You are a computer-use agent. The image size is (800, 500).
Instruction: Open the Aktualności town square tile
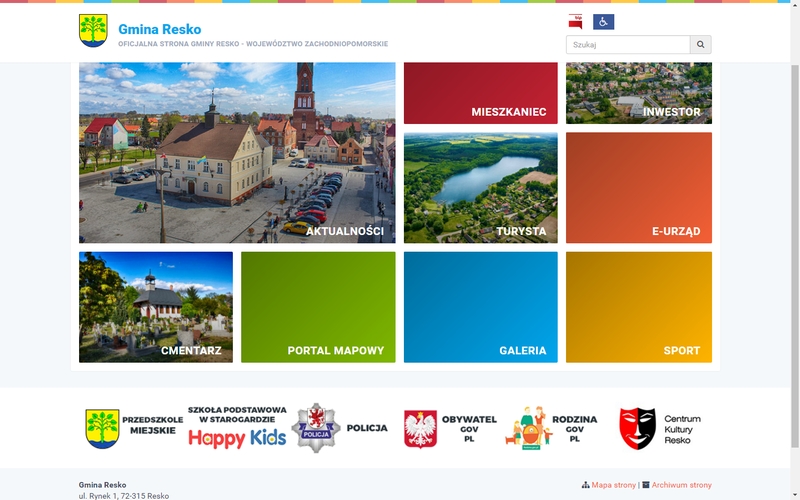(x=237, y=153)
